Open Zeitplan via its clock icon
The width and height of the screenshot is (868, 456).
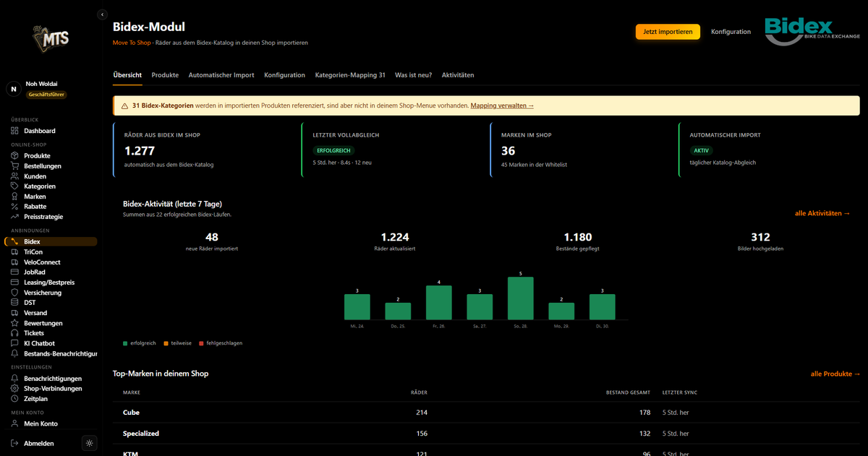15,399
